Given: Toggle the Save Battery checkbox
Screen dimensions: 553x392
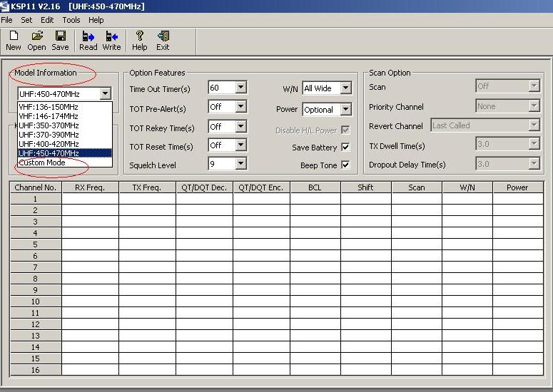Looking at the screenshot, I should [x=345, y=147].
